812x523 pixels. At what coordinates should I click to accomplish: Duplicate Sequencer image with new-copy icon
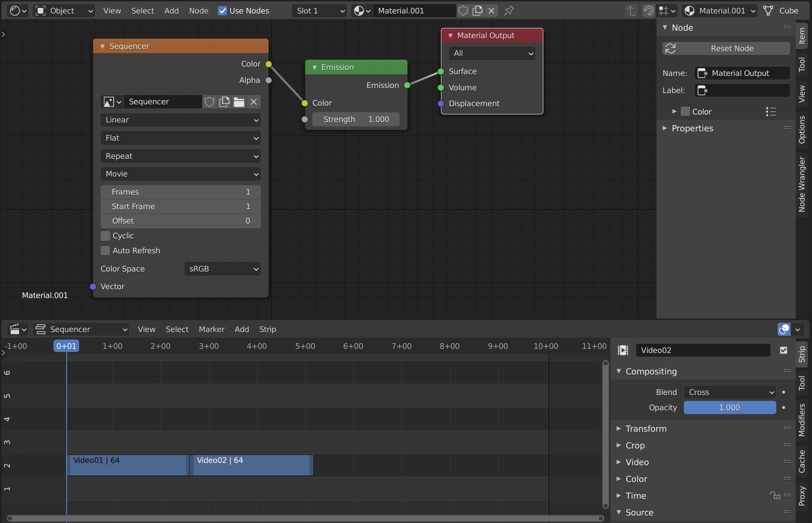(224, 102)
